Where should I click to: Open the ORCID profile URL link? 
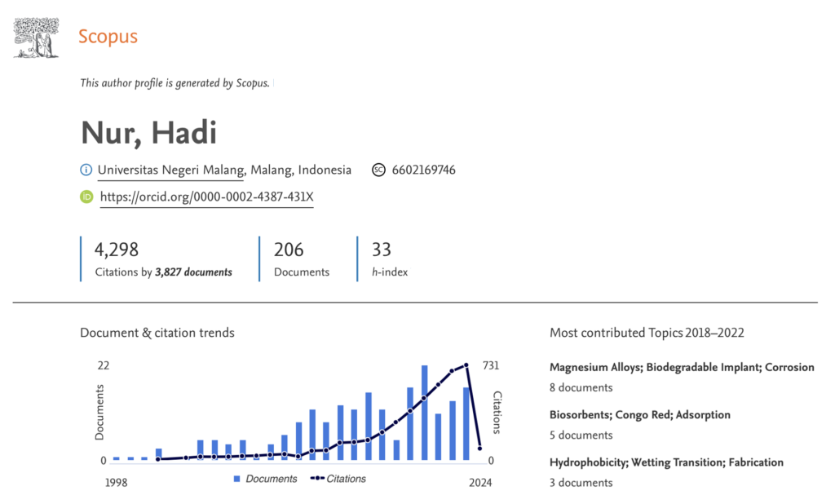coord(206,197)
